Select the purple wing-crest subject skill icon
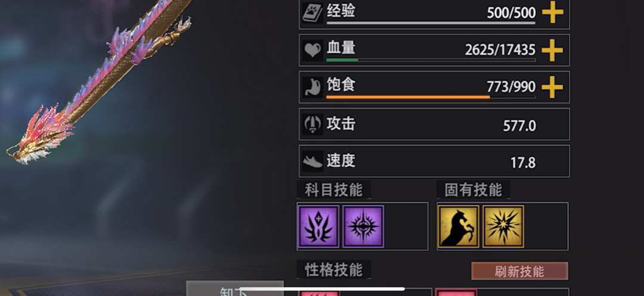This screenshot has width=644, height=296. [x=318, y=226]
